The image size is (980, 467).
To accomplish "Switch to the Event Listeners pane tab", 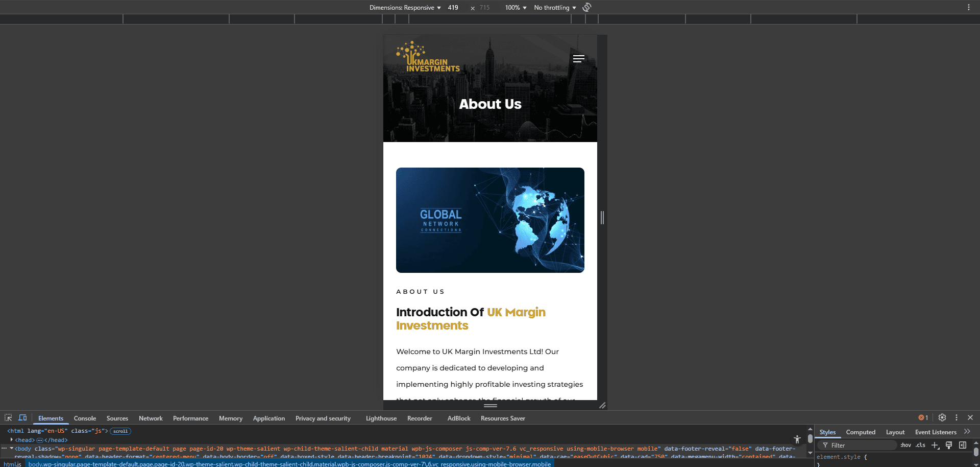I will click(936, 432).
